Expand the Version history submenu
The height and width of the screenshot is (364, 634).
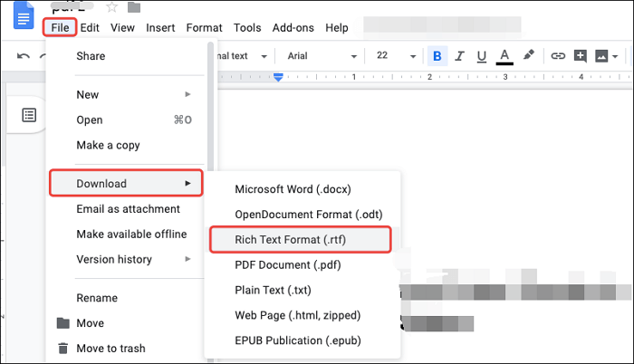127,259
